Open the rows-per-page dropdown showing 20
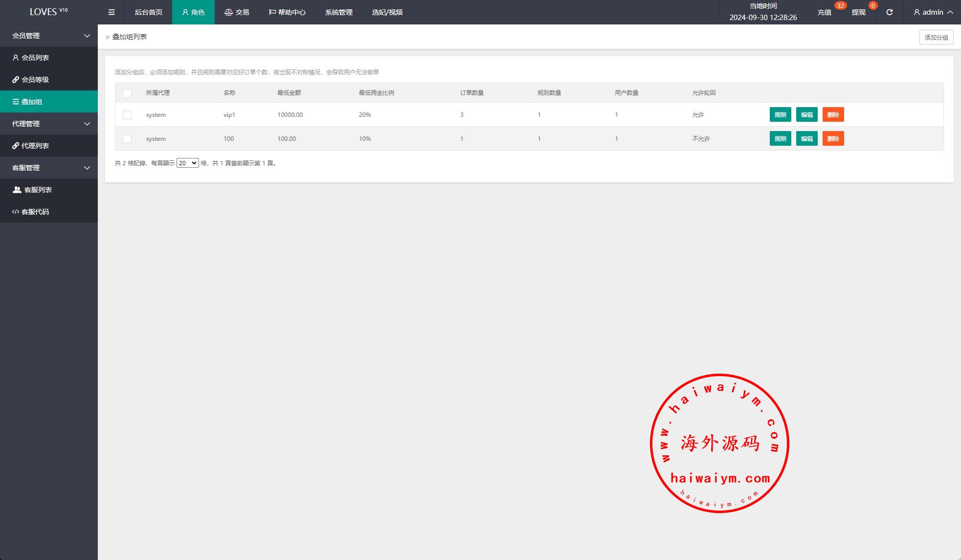Image resolution: width=961 pixels, height=560 pixels. pos(187,163)
